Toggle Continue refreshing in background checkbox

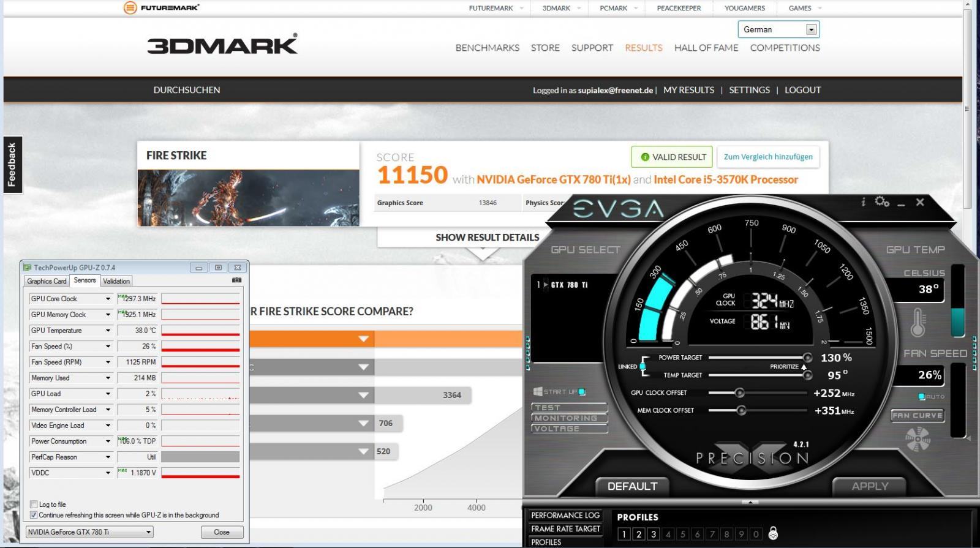[34, 515]
